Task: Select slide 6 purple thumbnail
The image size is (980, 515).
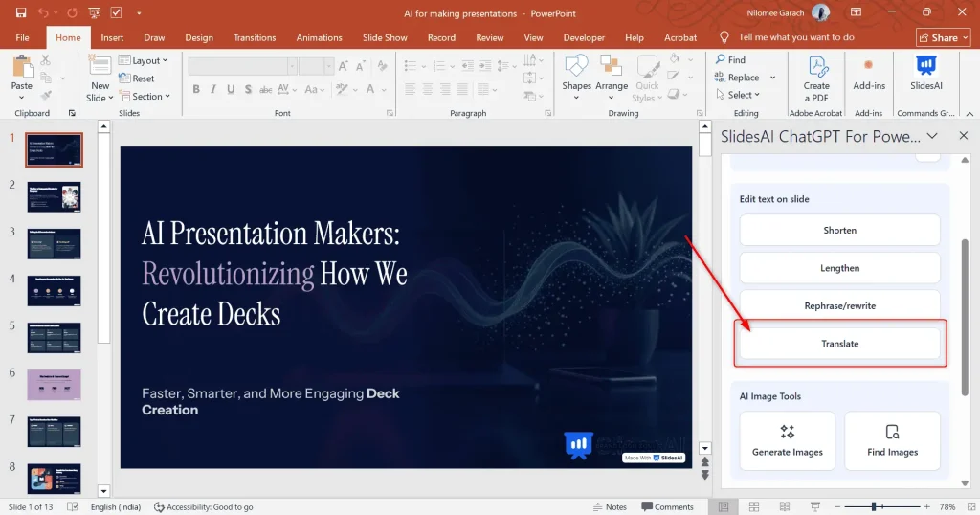Action: (x=54, y=385)
